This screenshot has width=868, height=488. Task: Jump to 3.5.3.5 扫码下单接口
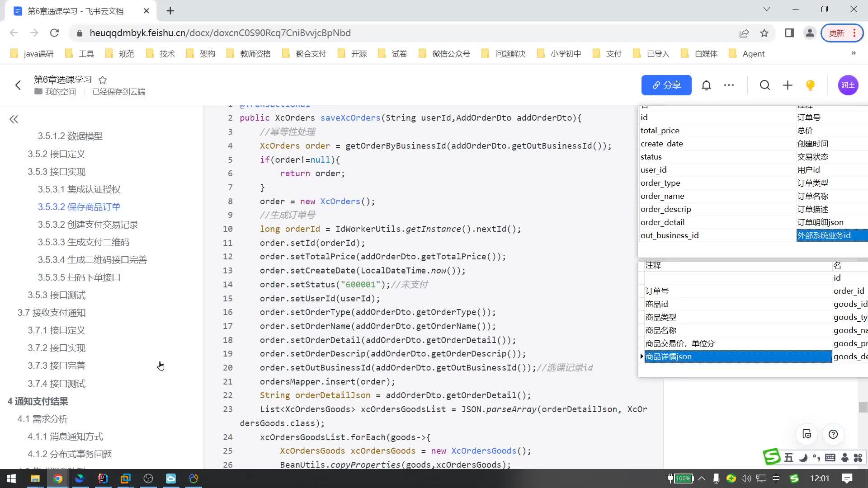pos(79,277)
